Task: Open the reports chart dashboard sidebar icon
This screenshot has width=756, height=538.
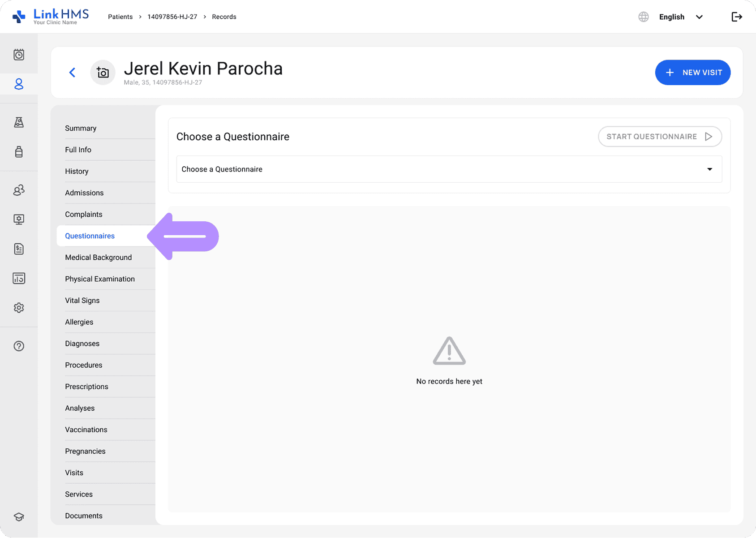Action: (x=19, y=278)
